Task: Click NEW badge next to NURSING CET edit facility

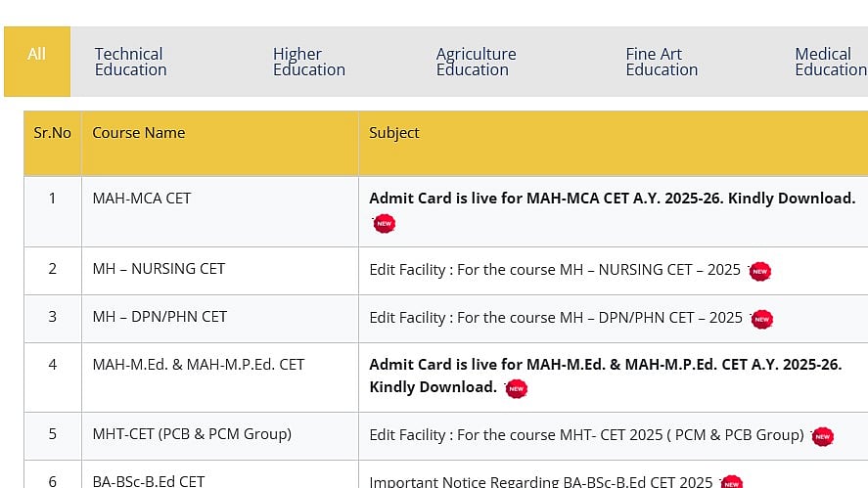Action: (x=759, y=271)
